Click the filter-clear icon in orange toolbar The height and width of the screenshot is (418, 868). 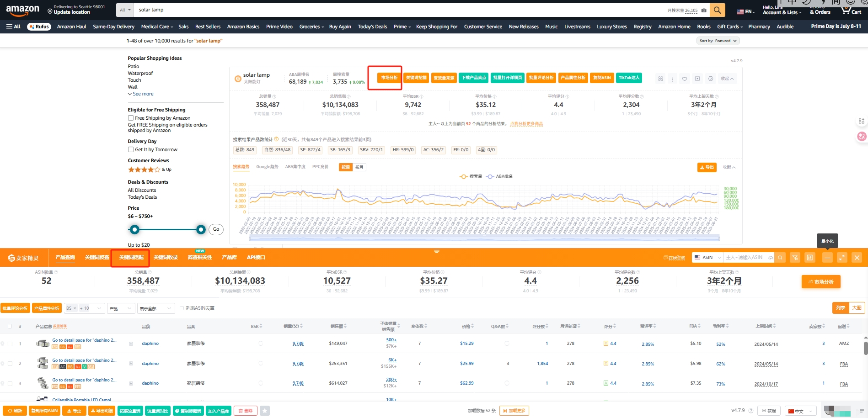(795, 258)
